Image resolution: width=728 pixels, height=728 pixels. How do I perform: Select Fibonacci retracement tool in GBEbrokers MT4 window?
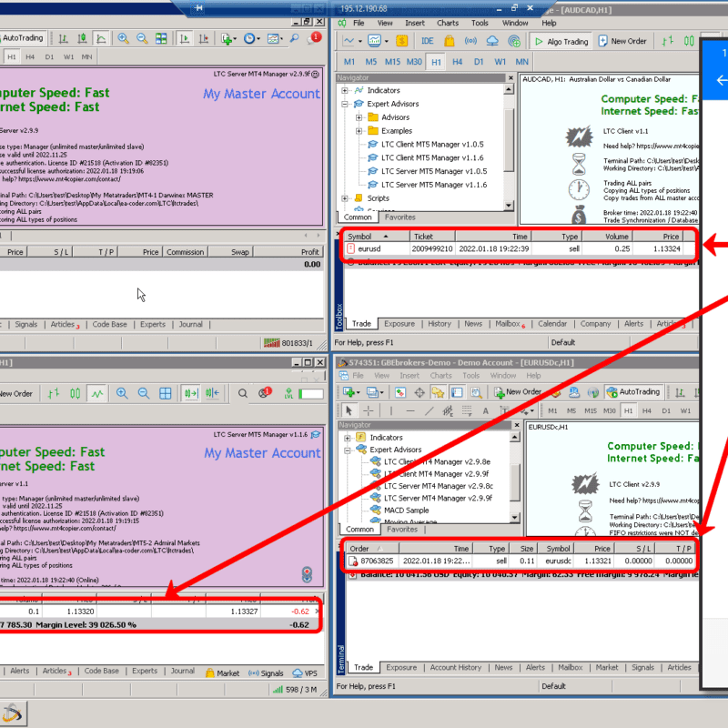coord(467,411)
